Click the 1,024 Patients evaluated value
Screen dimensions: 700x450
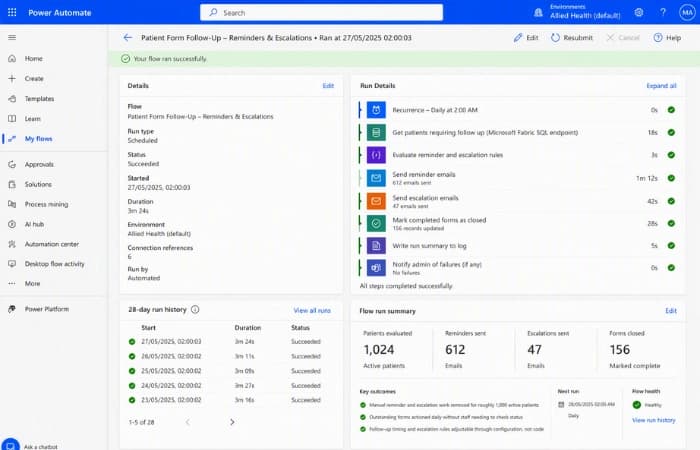pos(379,350)
